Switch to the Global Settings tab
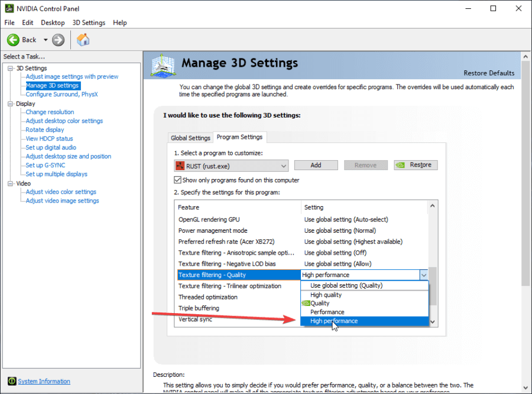 190,137
